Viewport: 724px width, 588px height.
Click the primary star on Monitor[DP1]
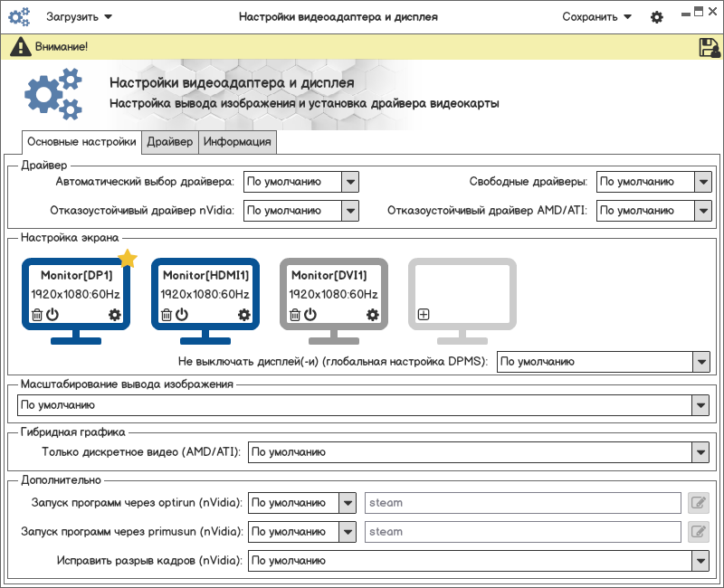tap(128, 259)
